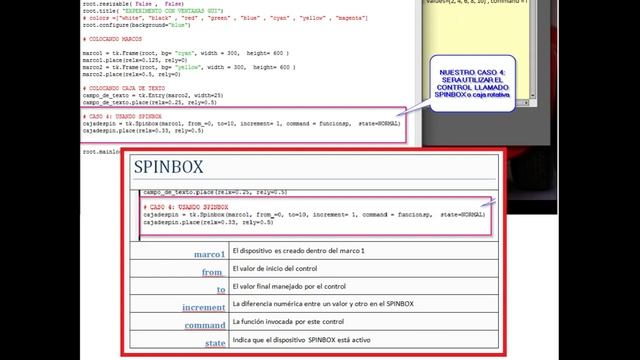
Task: Click 'campo_de_texto = tk.Entry(marco2, width=25)' line
Action: point(153,96)
